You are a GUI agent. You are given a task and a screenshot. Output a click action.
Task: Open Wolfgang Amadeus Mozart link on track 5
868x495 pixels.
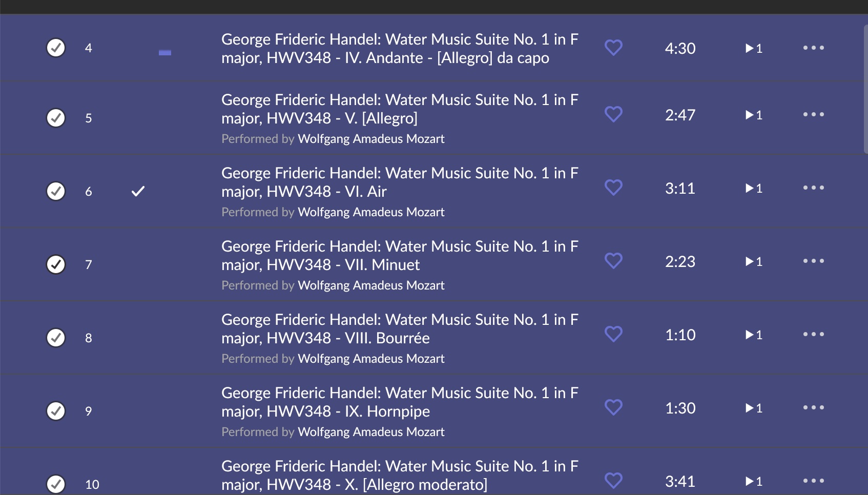371,139
